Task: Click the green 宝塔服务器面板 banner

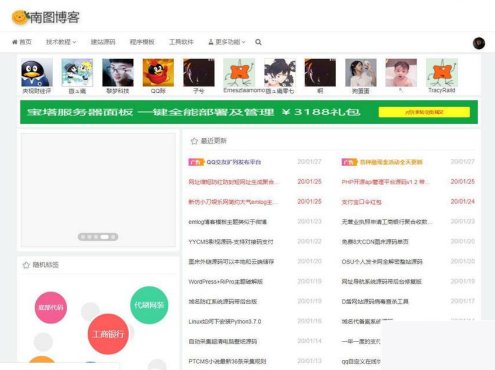Action: (x=249, y=112)
